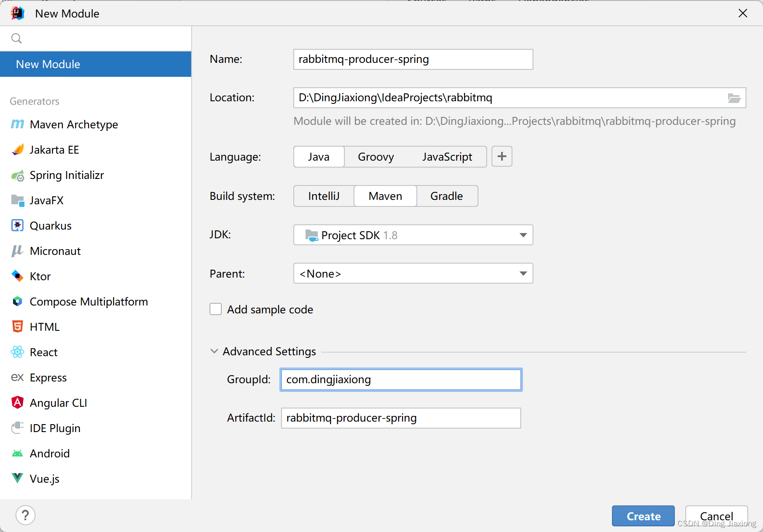
Task: Click the search magnifier icon
Action: tap(17, 39)
